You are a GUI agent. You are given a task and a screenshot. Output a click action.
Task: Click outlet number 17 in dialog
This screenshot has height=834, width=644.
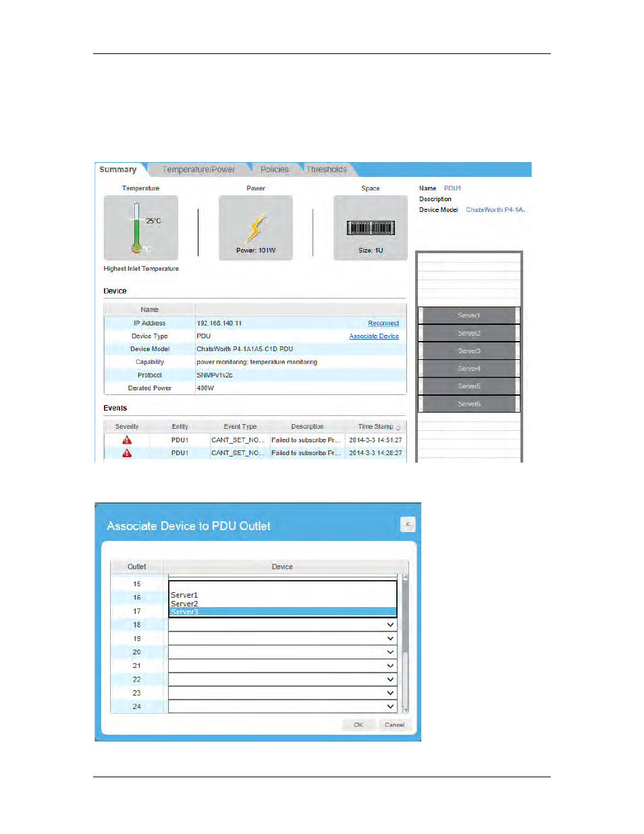click(137, 611)
